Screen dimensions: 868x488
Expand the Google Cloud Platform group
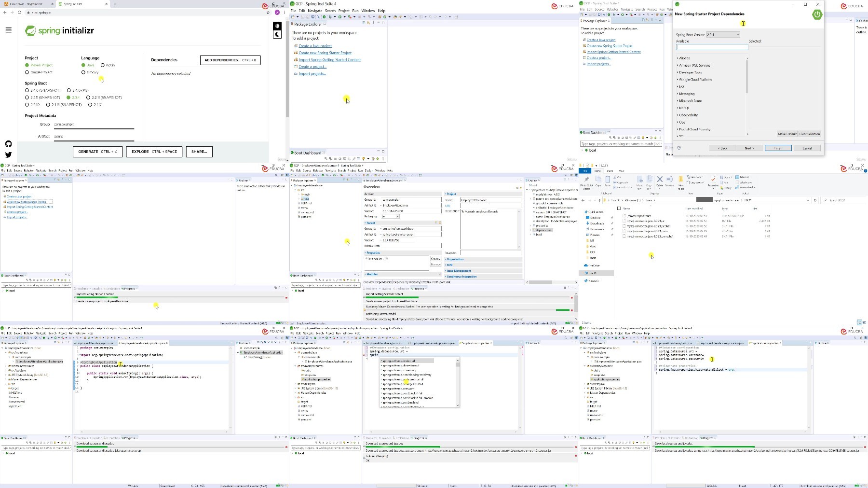click(x=678, y=79)
